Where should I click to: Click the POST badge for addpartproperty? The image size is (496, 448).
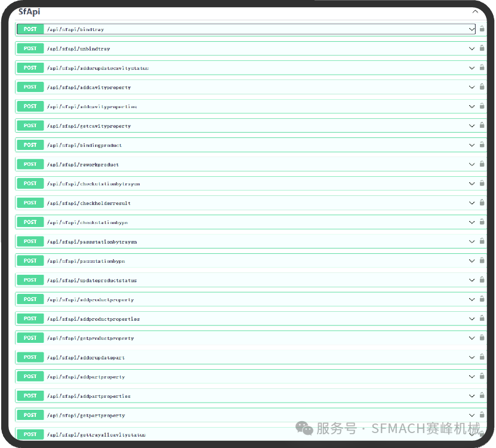[30, 376]
